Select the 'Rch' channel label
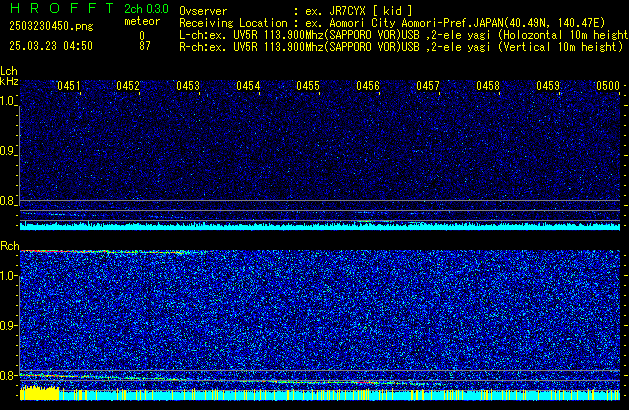 point(10,246)
